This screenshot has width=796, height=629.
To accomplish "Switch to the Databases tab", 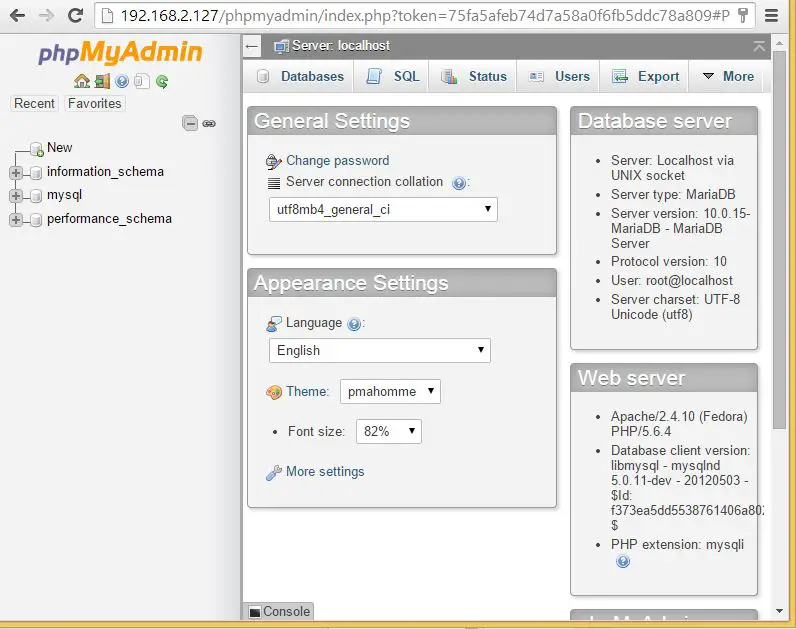I will [300, 77].
